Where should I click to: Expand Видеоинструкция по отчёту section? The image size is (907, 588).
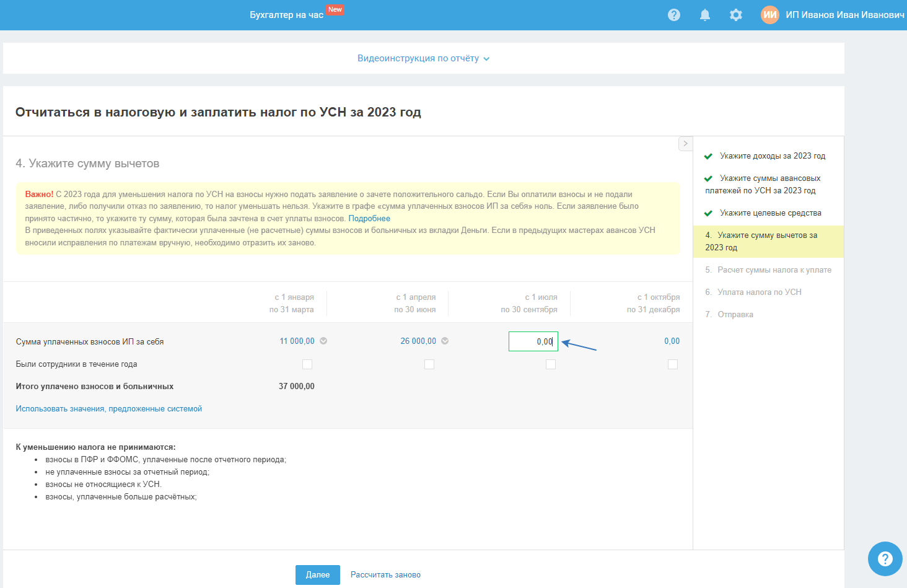424,58
